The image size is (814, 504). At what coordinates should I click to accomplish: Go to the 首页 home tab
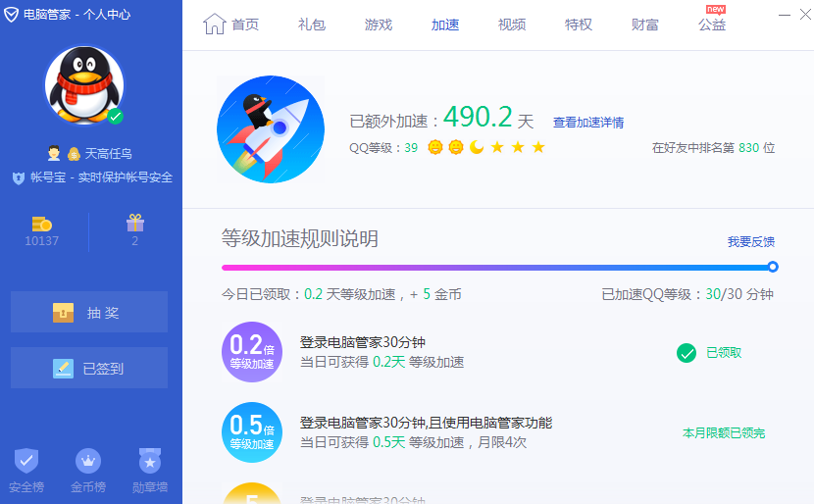point(231,25)
